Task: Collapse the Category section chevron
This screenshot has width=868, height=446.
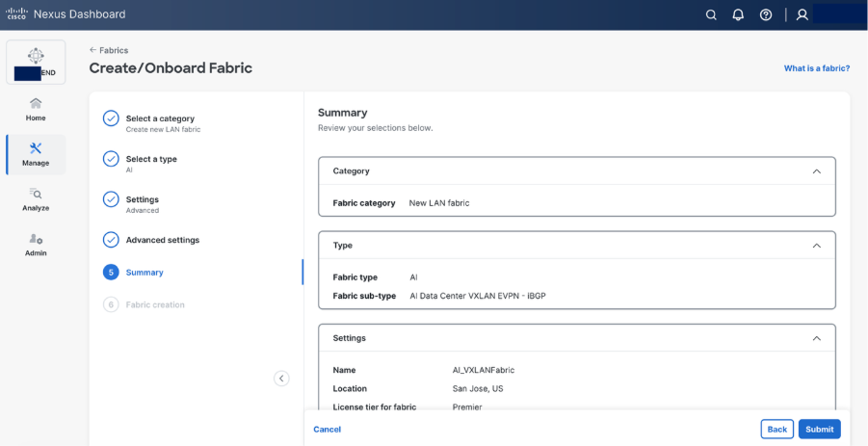Action: click(x=817, y=171)
